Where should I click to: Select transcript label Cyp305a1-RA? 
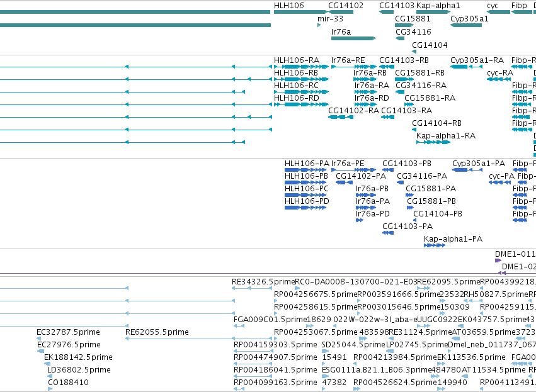[x=477, y=60]
